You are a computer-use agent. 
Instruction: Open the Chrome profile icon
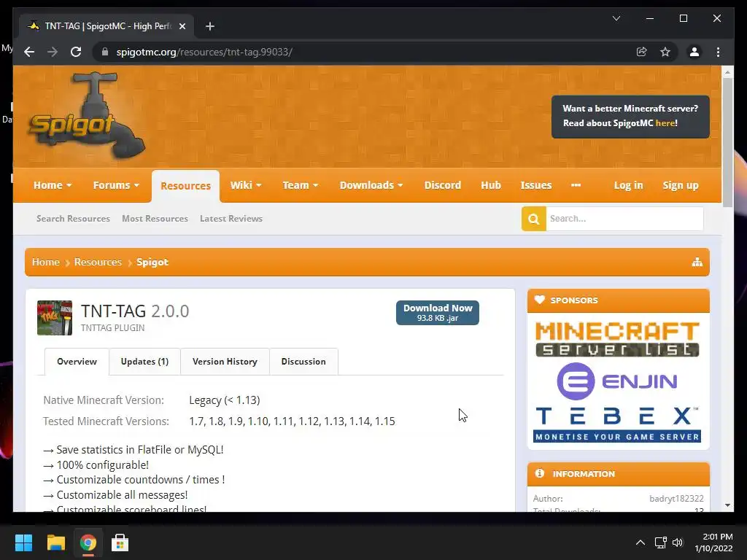(694, 52)
